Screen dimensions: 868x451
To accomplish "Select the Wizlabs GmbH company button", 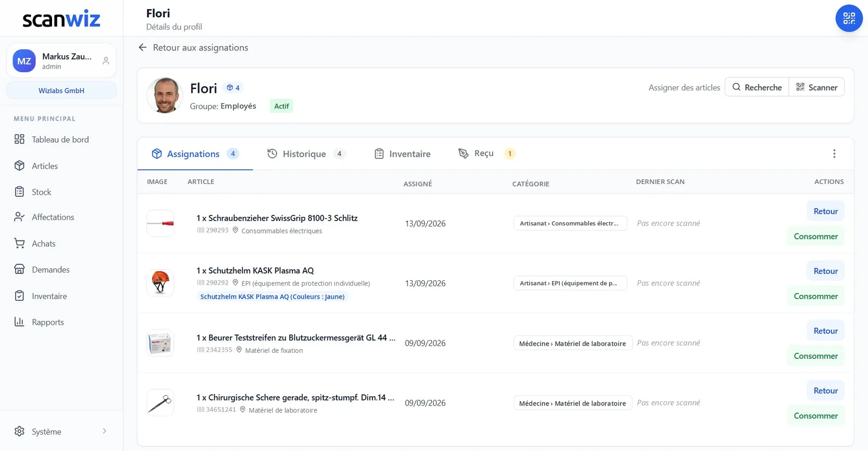I will tap(61, 91).
